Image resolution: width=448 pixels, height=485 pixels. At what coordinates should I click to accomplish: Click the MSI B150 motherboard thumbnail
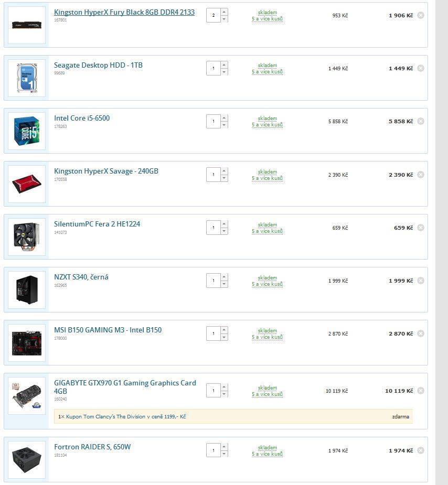pos(27,343)
